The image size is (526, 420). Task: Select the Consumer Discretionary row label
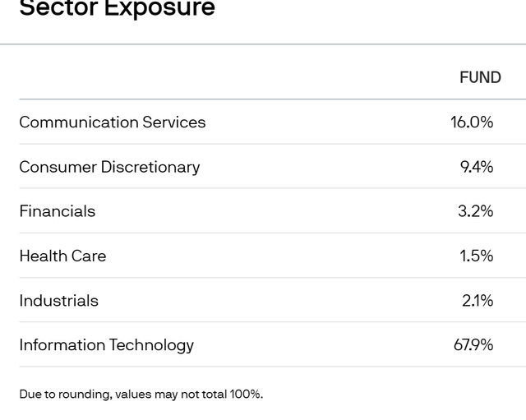click(109, 167)
